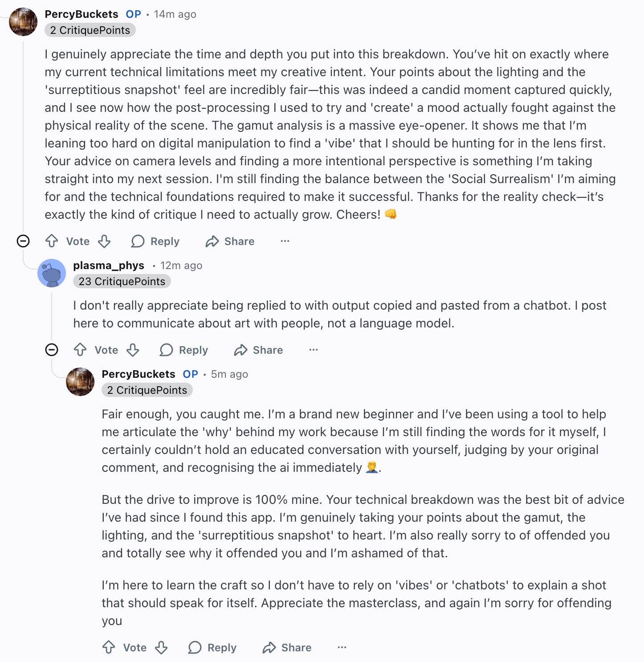
Task: Collapse plasma_phys's comment thread
Action: 52,350
